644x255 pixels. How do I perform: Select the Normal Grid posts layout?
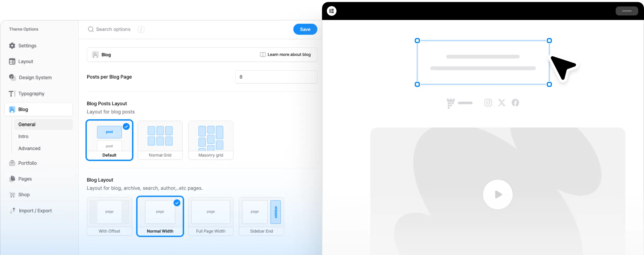pyautogui.click(x=160, y=140)
